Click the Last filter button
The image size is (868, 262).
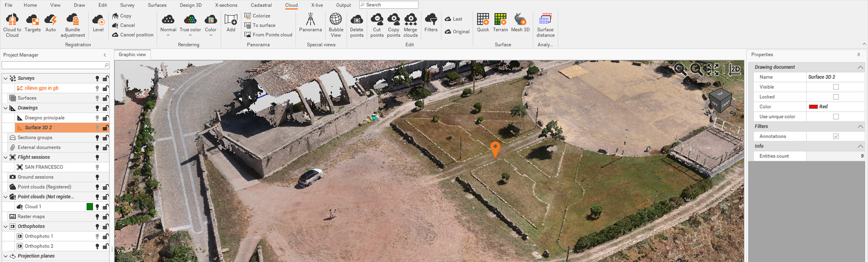pos(454,19)
